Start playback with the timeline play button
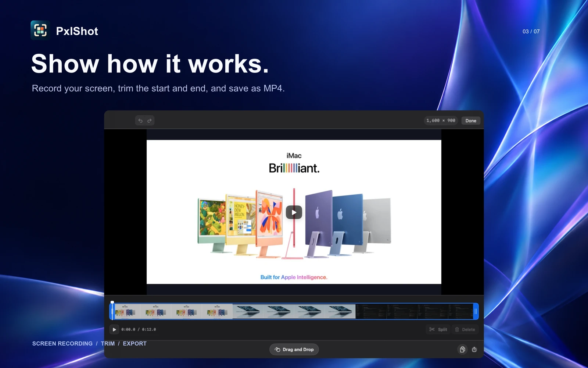This screenshot has height=368, width=588. point(114,329)
